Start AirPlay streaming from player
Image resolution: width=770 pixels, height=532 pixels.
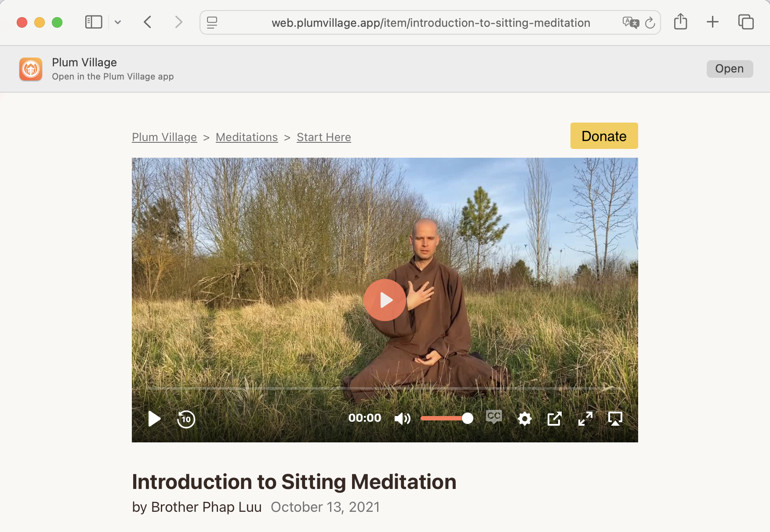coord(615,419)
